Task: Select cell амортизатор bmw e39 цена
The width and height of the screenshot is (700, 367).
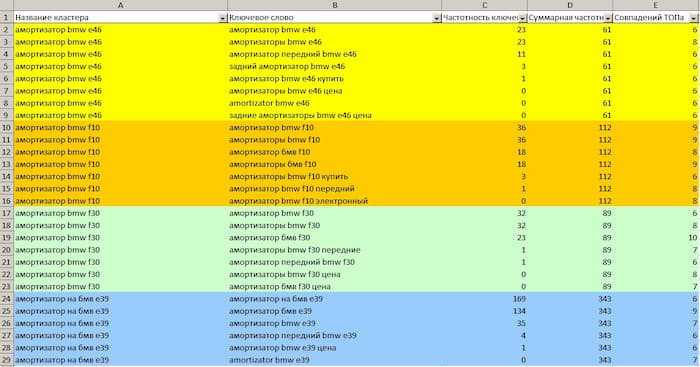Action: [x=334, y=348]
